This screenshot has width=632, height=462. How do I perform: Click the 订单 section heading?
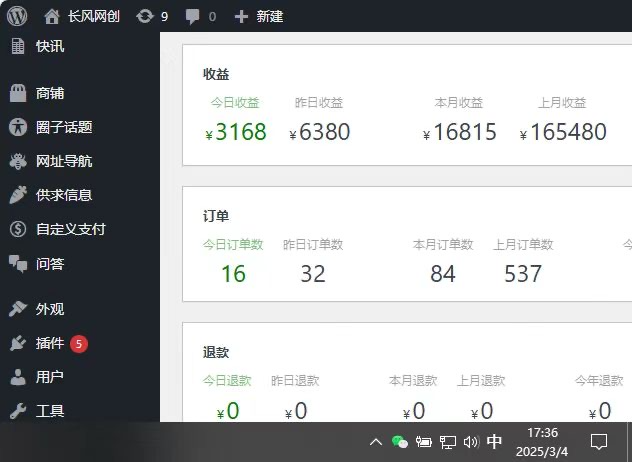coord(216,216)
